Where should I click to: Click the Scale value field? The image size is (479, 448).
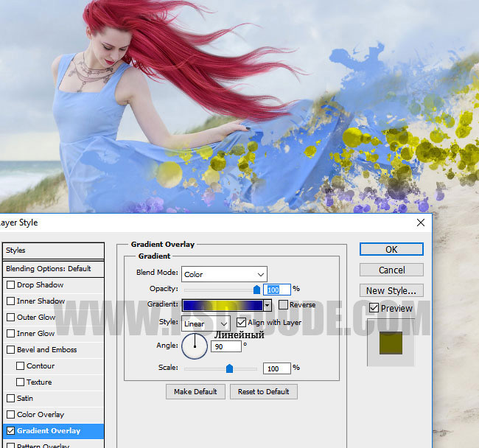click(277, 368)
